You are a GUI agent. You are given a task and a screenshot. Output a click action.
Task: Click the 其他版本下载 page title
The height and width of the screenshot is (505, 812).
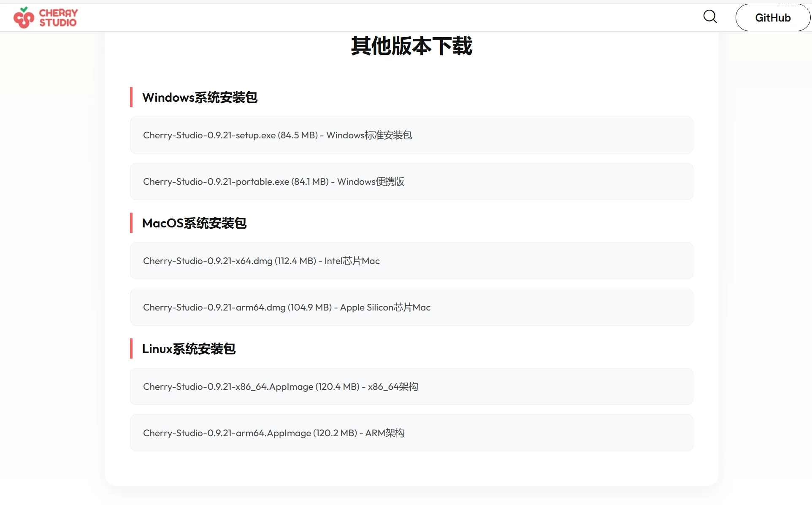[x=411, y=46]
